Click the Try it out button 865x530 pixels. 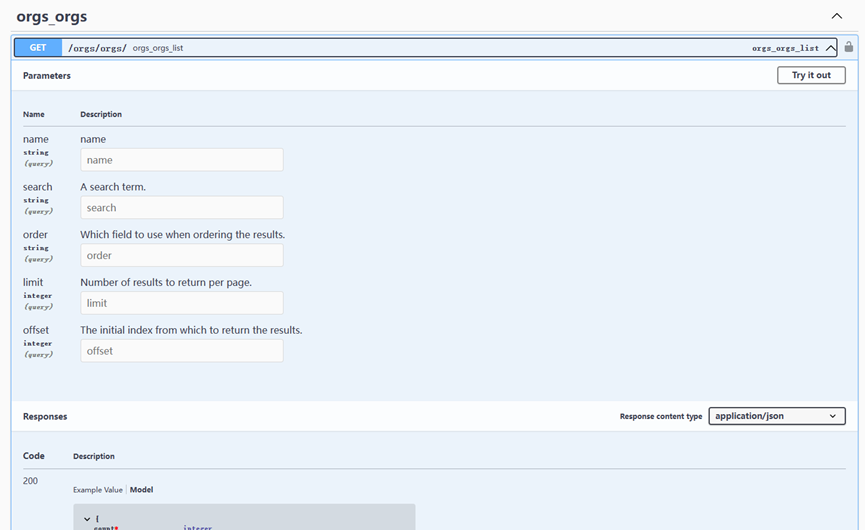click(x=811, y=75)
